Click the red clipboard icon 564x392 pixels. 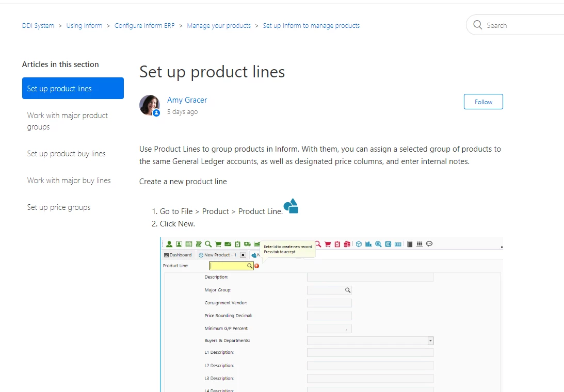click(x=337, y=244)
